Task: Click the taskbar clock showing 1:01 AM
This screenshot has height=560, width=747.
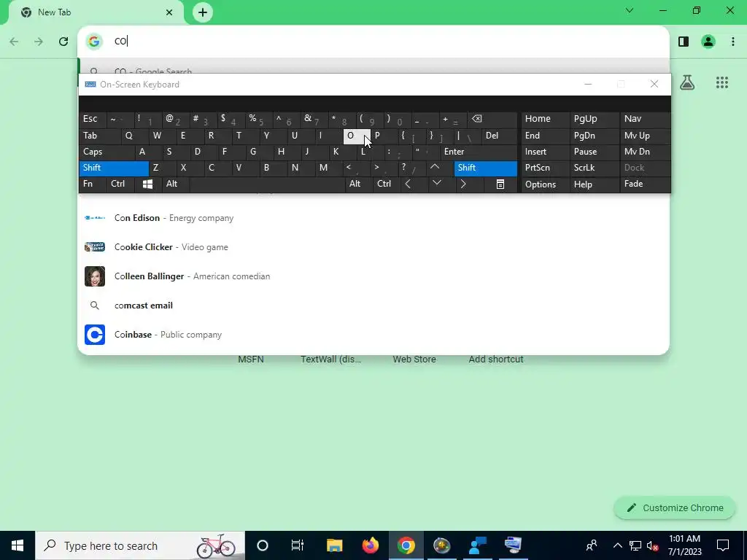Action: coord(684,545)
